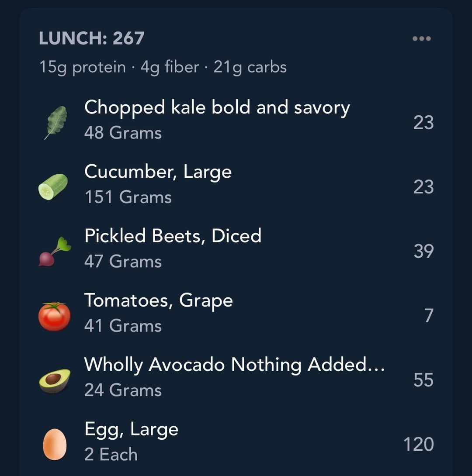Image resolution: width=472 pixels, height=476 pixels.
Task: Tap the 39 calorie value for beets
Action: pyautogui.click(x=423, y=251)
